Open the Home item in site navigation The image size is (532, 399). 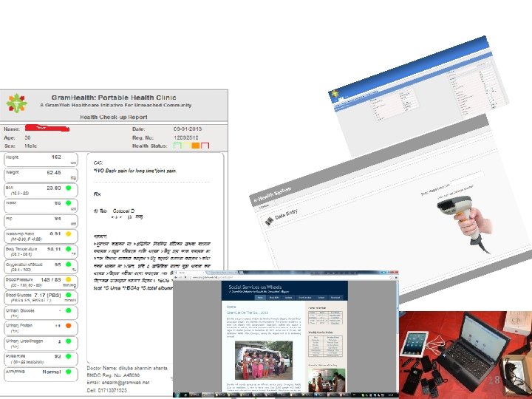coord(260,298)
